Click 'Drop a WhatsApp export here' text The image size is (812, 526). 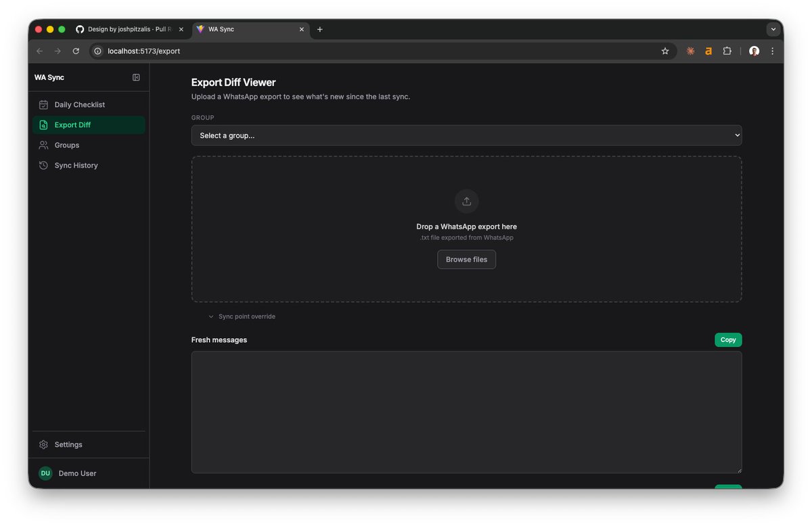[467, 227]
